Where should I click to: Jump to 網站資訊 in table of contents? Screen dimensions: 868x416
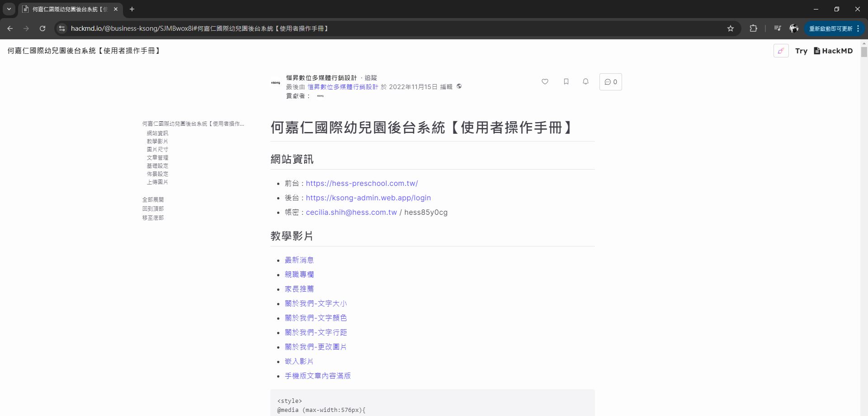[157, 133]
